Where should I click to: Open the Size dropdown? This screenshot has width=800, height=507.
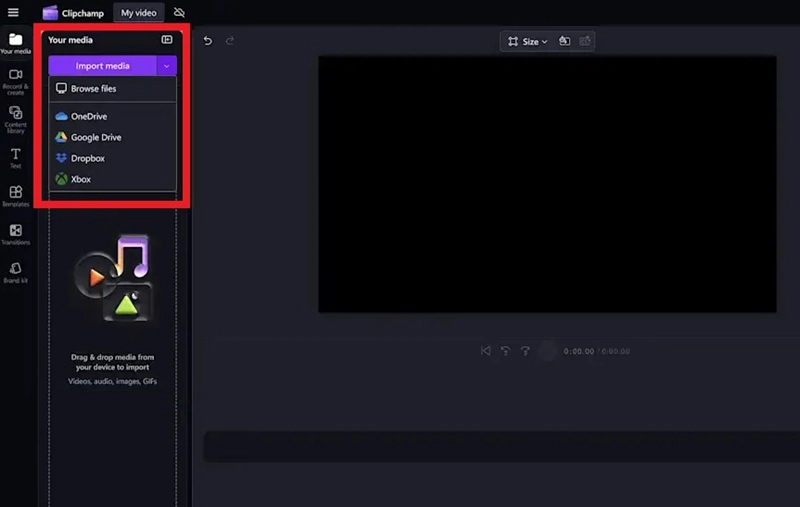[528, 41]
